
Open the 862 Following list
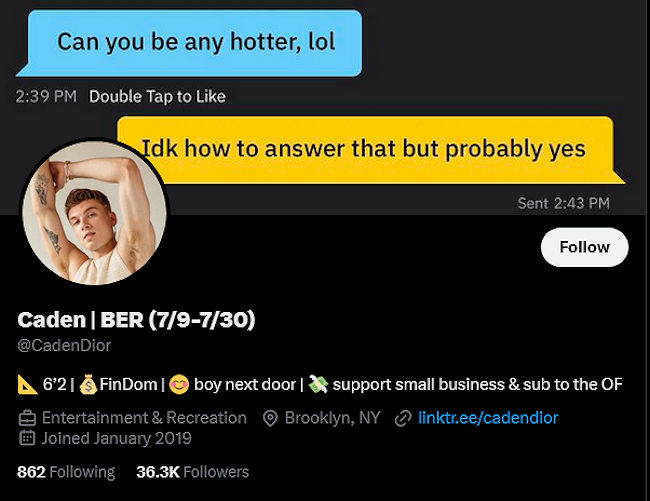click(66, 472)
